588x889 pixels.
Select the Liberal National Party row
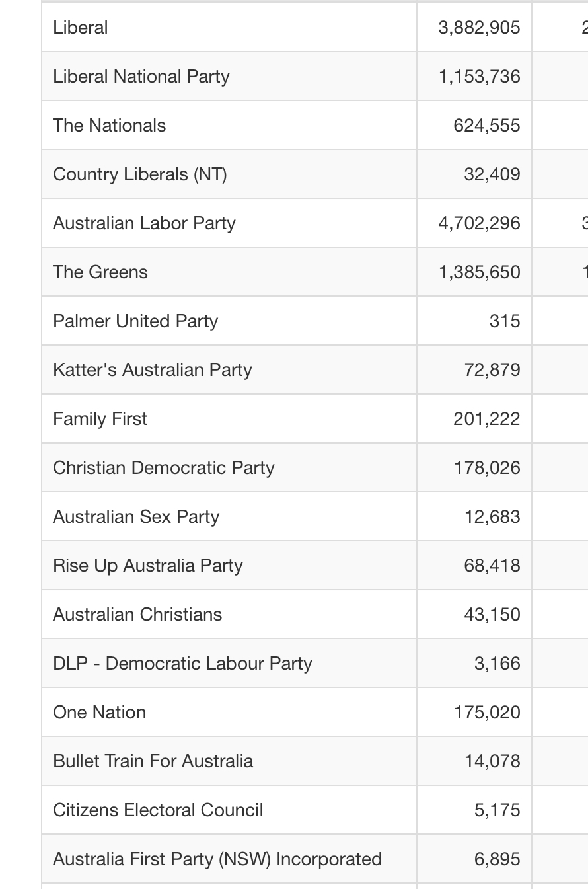314,76
